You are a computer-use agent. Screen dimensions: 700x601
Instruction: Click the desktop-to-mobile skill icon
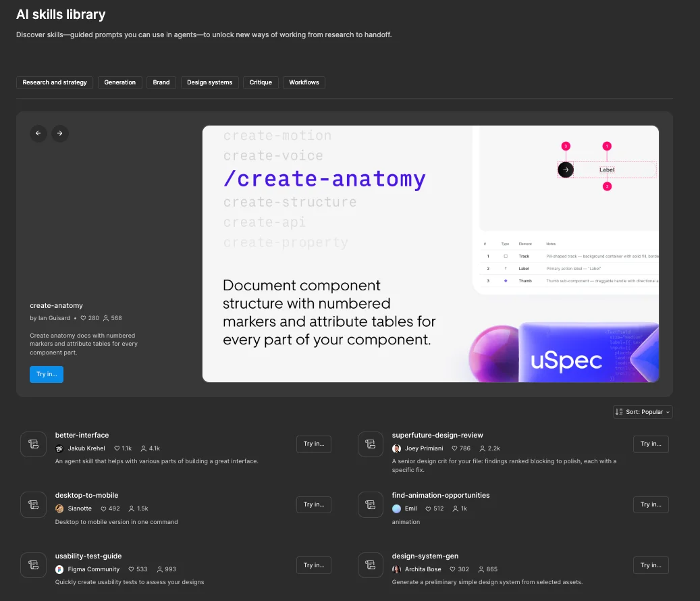34,504
